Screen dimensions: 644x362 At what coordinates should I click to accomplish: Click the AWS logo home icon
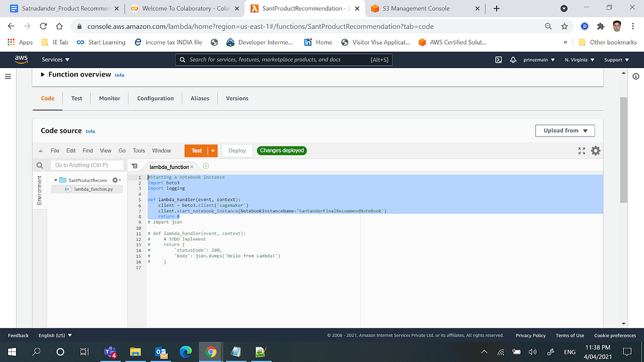(21, 59)
